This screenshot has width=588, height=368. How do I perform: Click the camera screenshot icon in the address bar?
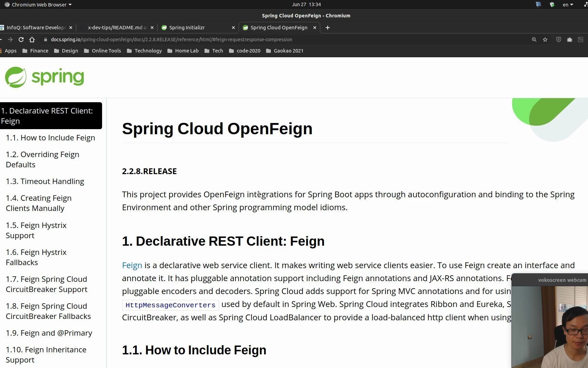[570, 40]
